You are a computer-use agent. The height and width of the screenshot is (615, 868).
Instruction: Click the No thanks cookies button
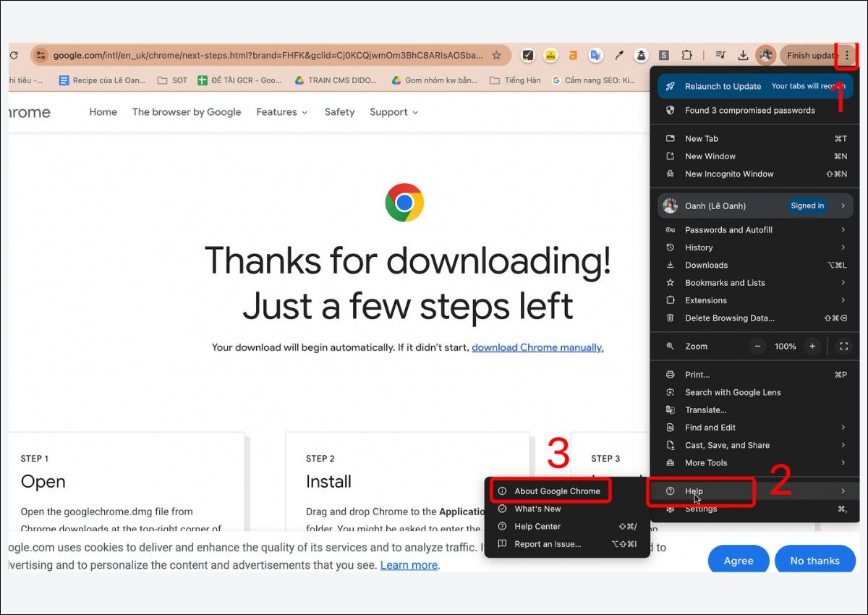point(815,561)
